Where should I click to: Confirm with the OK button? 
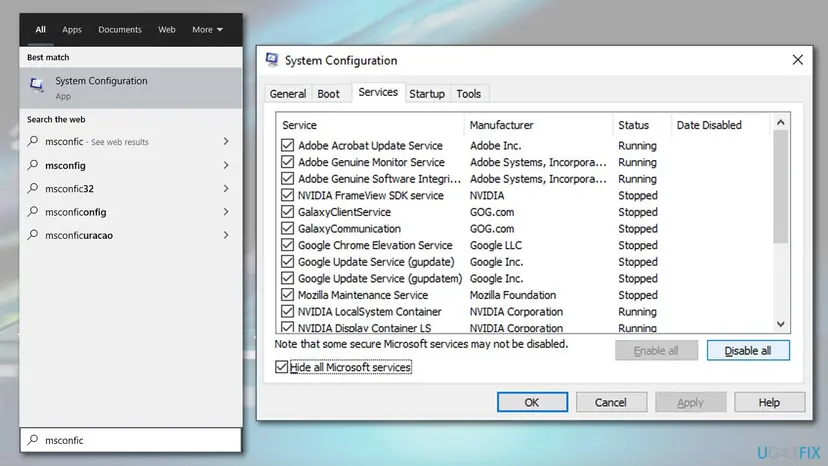point(532,402)
